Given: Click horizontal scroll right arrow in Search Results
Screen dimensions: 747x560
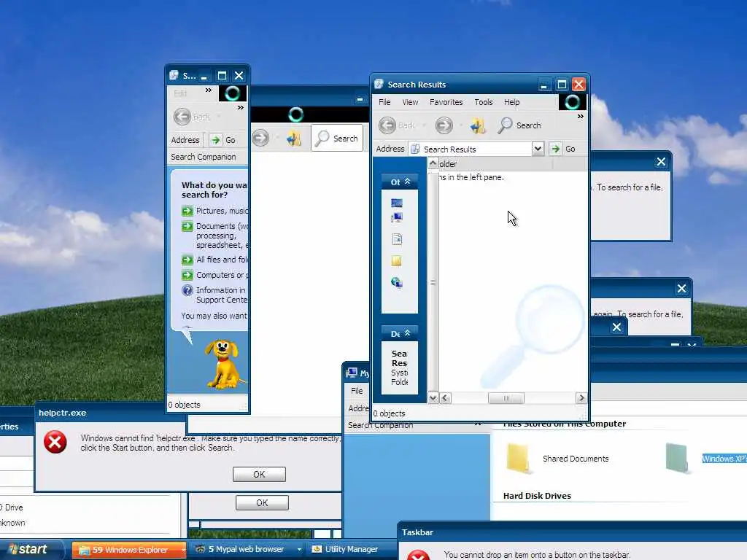Looking at the screenshot, I should (x=581, y=397).
